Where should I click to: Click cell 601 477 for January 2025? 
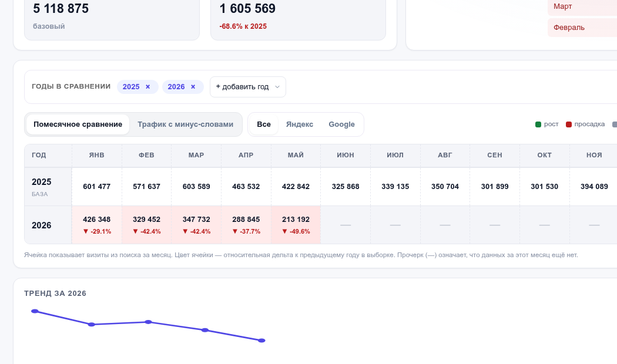click(x=97, y=187)
